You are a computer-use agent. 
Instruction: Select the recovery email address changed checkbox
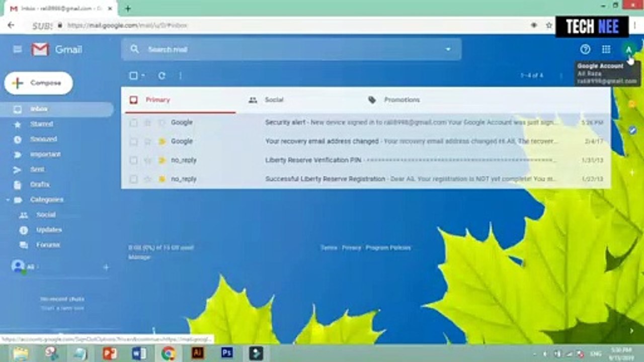point(133,141)
